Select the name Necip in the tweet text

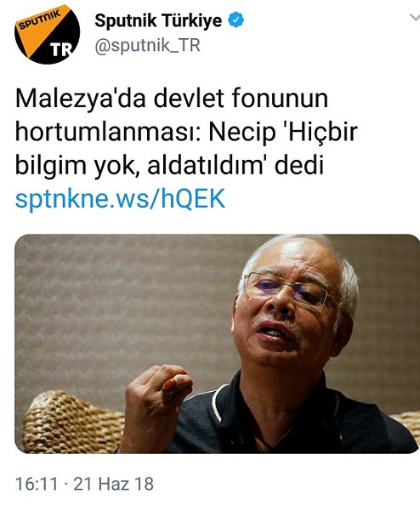242,133
